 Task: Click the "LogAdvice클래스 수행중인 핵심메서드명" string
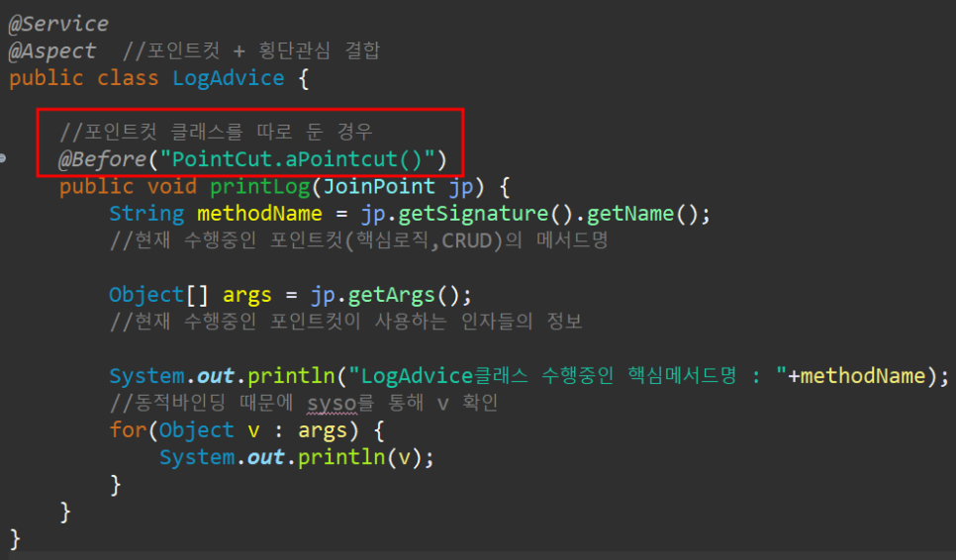click(567, 375)
